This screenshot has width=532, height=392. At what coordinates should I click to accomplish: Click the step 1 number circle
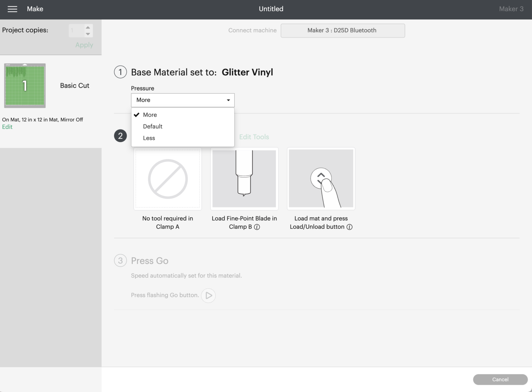tap(120, 72)
